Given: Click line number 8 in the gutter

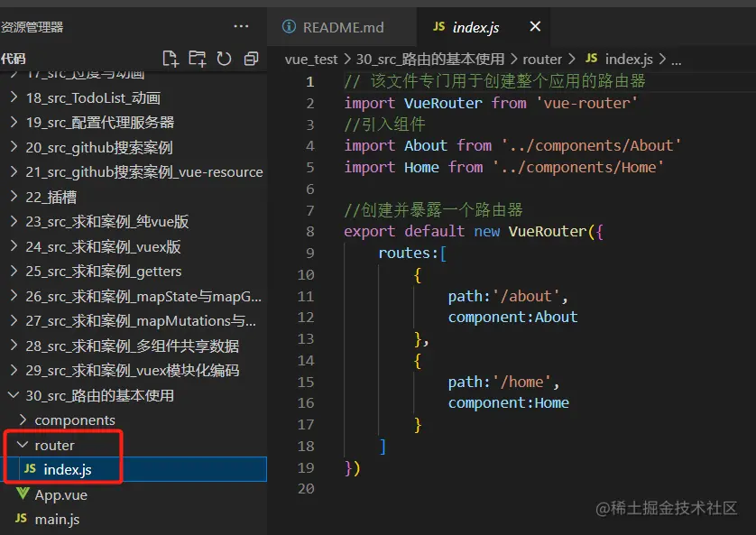Looking at the screenshot, I should pyautogui.click(x=310, y=231).
